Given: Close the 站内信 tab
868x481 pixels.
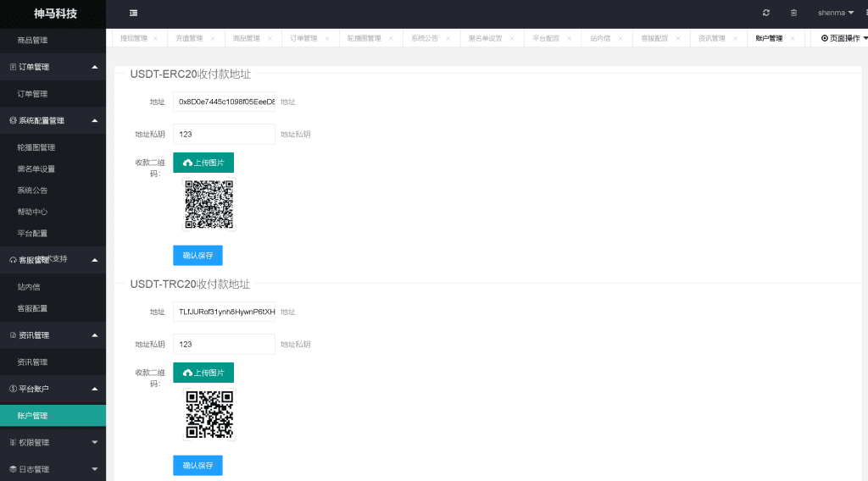Looking at the screenshot, I should (620, 38).
